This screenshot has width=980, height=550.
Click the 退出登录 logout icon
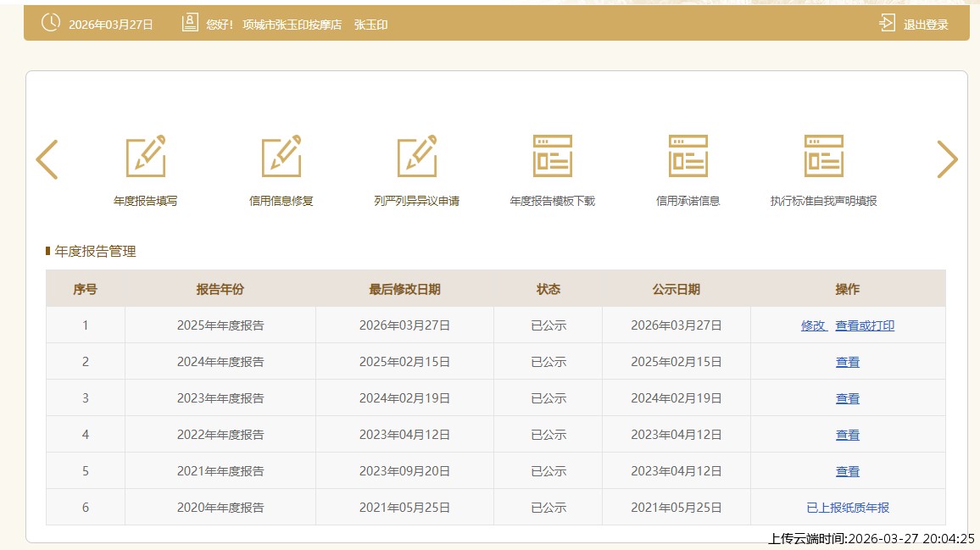click(x=888, y=24)
